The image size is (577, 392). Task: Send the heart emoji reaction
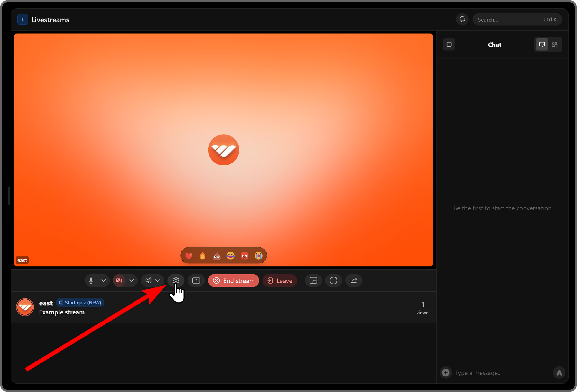pos(189,256)
